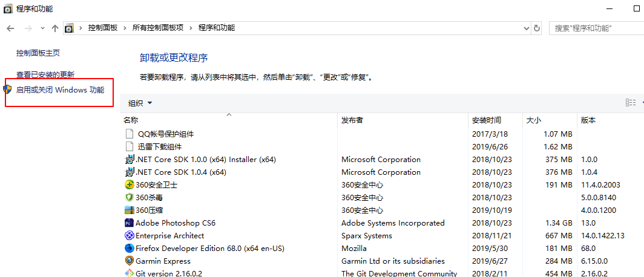The width and height of the screenshot is (644, 277).
Task: Click the 所有控制面板项 breadcrumb item
Action: coord(158,28)
